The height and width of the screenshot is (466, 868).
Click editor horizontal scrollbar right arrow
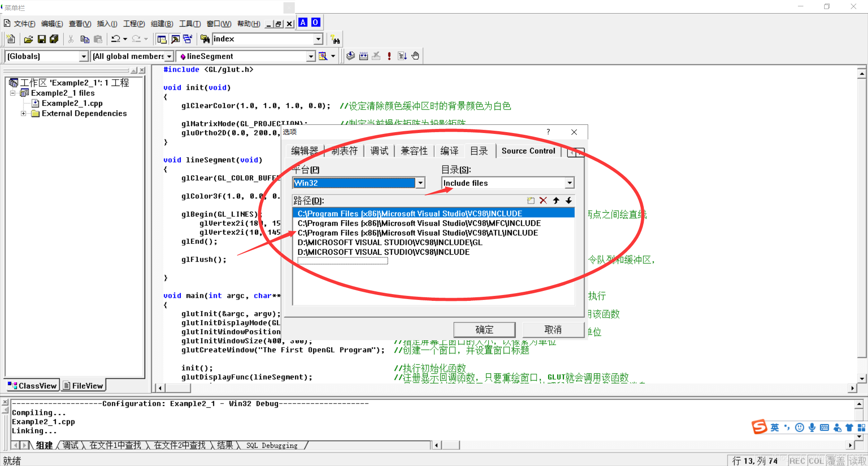(853, 388)
